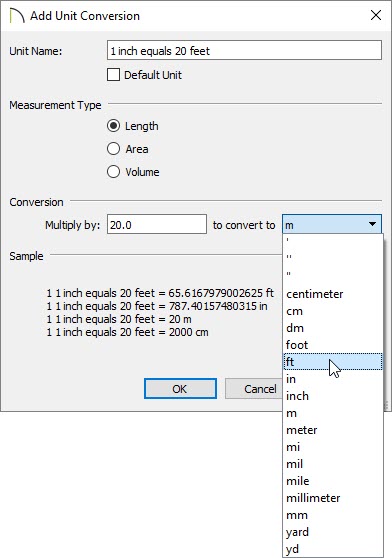Click the Chief Architect title bar icon
The width and height of the screenshot is (392, 558).
click(16, 16)
